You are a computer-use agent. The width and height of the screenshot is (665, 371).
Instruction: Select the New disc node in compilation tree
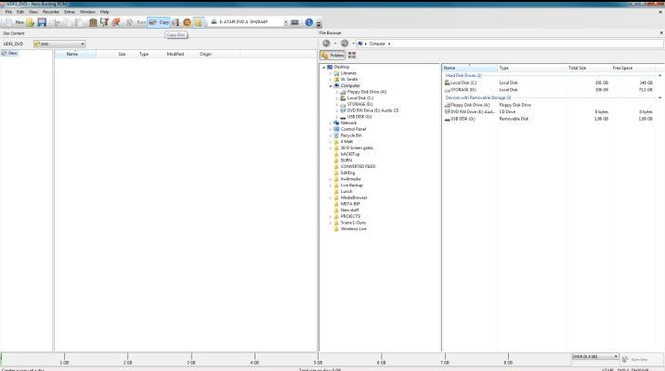[x=10, y=53]
